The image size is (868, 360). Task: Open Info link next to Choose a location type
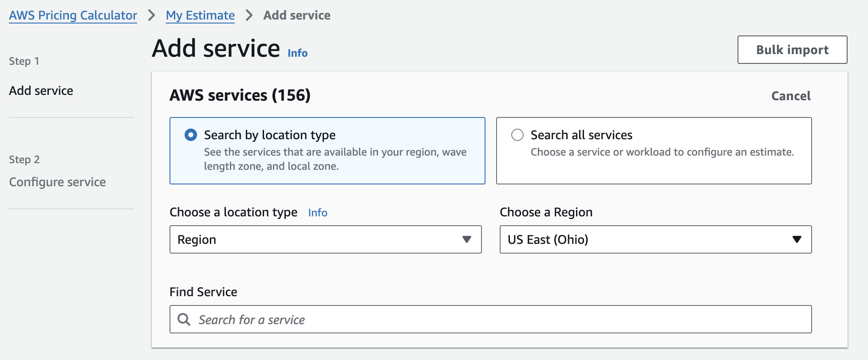pos(318,213)
